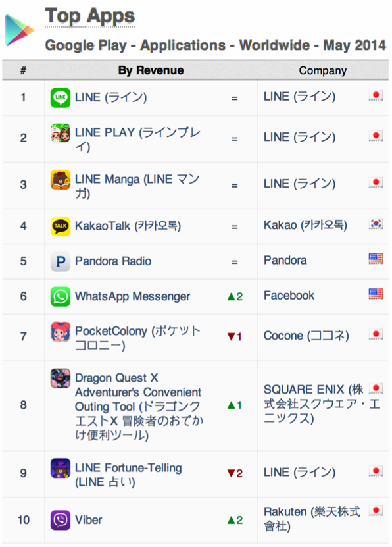Image resolution: width=392 pixels, height=547 pixels.
Task: Select the Dragon Quest X app icon
Action: [61, 378]
